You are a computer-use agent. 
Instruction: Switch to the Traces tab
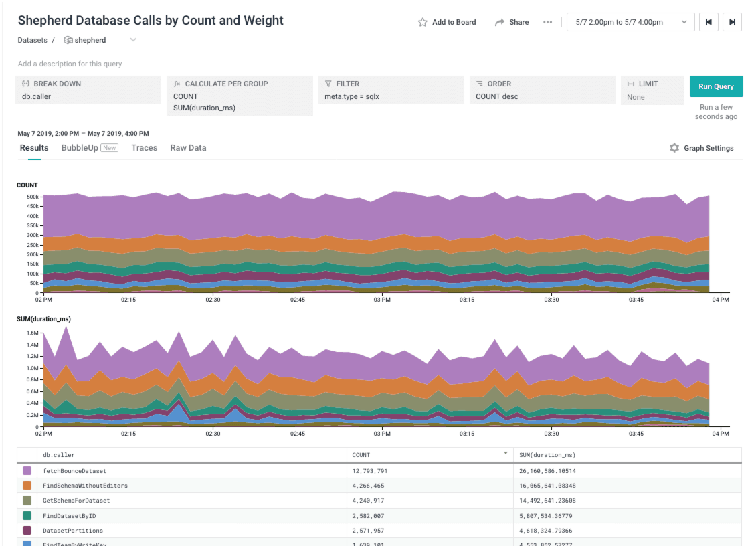144,148
